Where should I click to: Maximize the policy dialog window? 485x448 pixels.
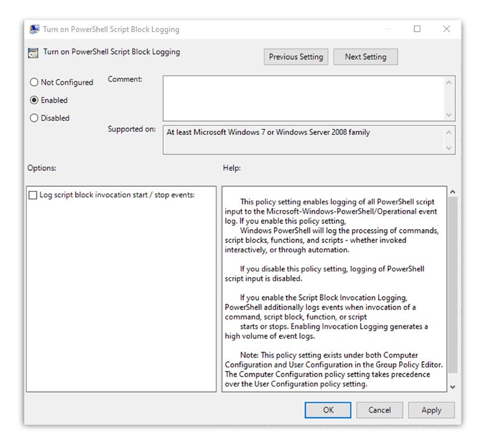point(417,29)
